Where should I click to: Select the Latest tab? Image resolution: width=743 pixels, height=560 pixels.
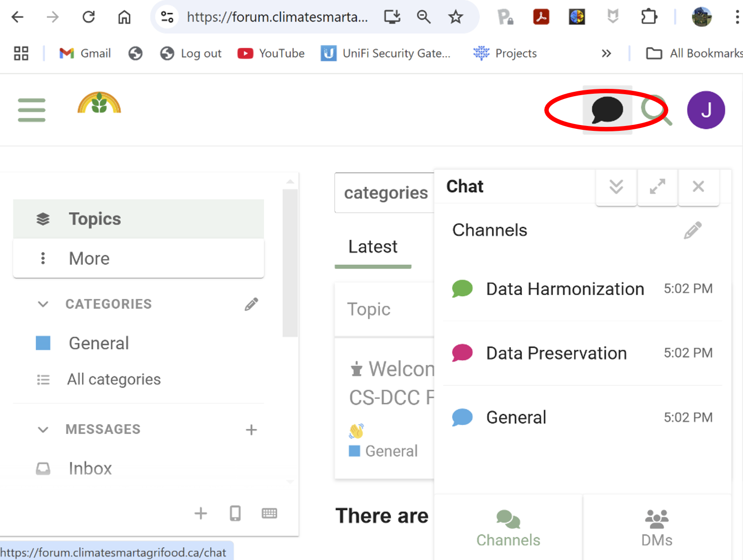point(373,247)
